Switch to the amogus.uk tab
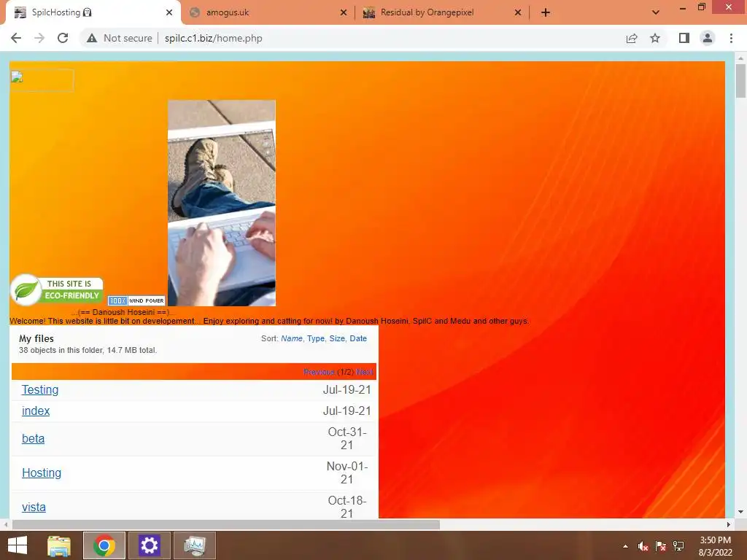 (267, 12)
